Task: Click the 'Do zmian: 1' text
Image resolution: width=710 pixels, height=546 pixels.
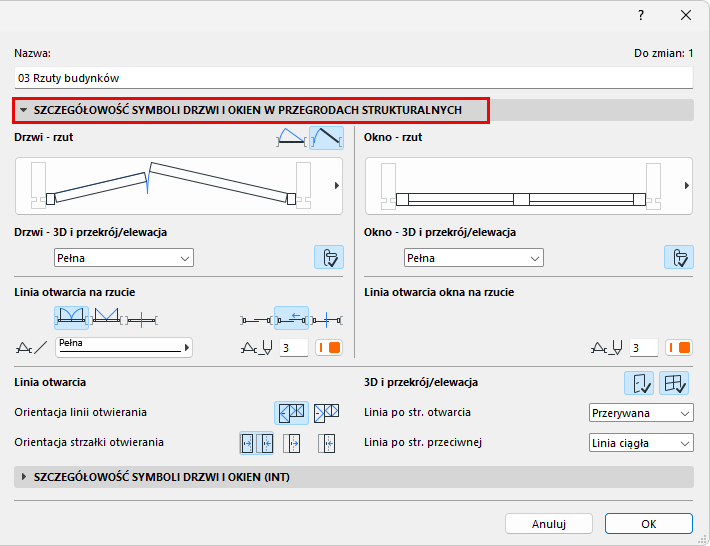Action: tap(663, 53)
